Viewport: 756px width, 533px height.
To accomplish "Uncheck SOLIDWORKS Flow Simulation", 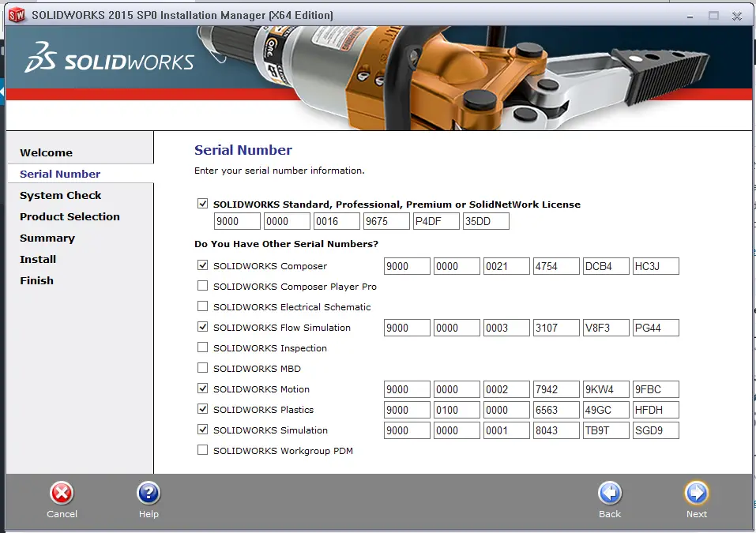I will click(202, 327).
